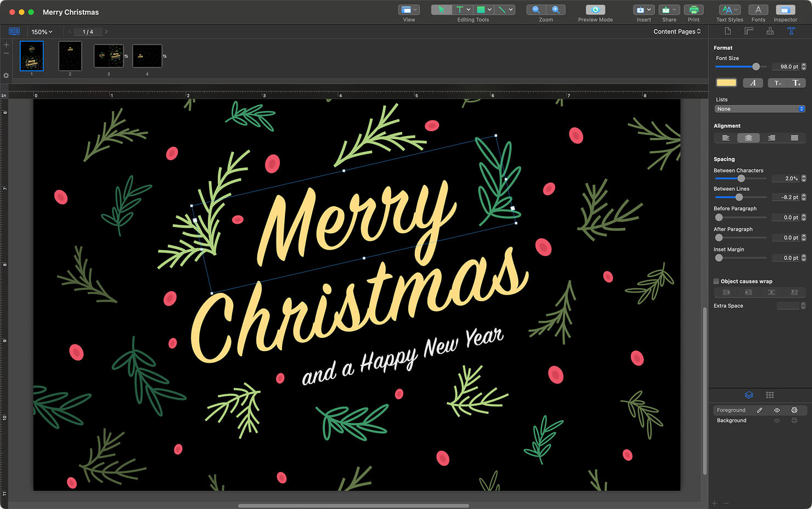The width and height of the screenshot is (812, 509).
Task: Click the Print toolbar icon
Action: 693,9
